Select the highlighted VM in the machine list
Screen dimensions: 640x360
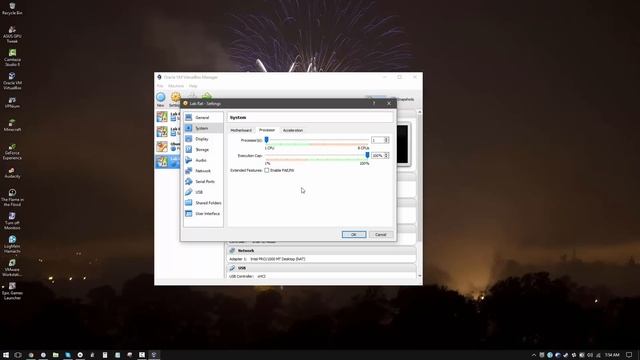point(168,162)
